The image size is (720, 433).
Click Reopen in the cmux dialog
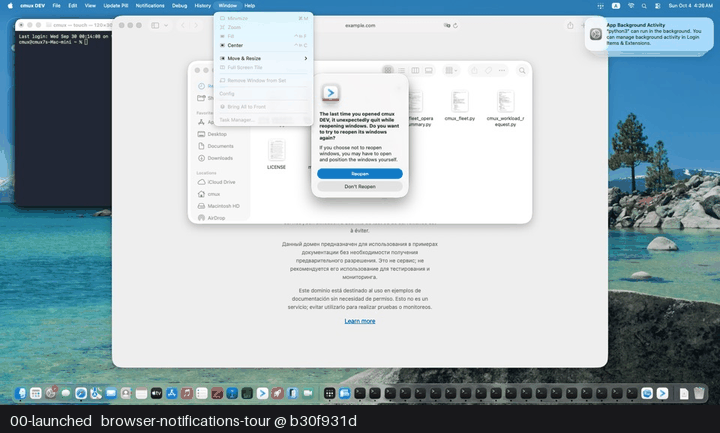(360, 174)
